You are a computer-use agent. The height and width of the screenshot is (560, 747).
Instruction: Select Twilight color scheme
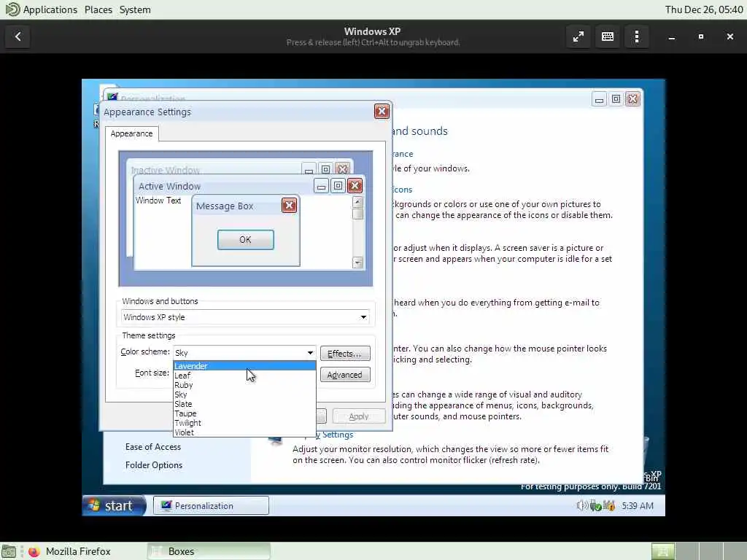(x=244, y=423)
